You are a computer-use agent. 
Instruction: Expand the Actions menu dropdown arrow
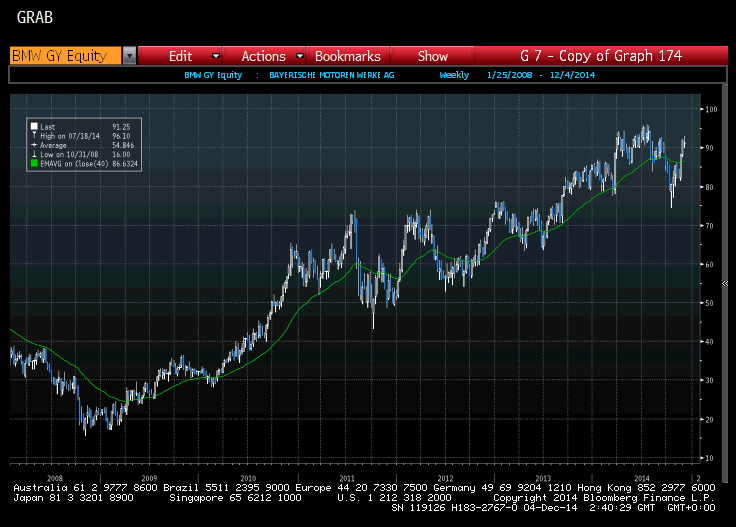[x=297, y=56]
